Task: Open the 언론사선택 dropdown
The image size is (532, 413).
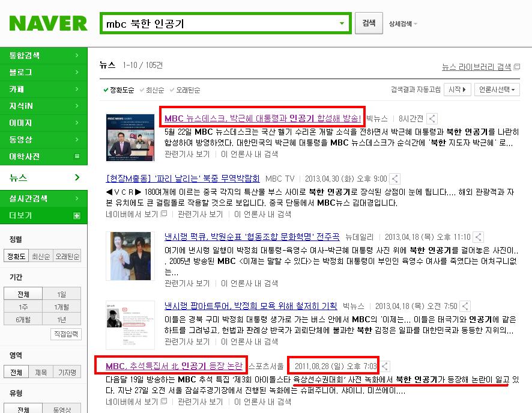Action: [497, 90]
